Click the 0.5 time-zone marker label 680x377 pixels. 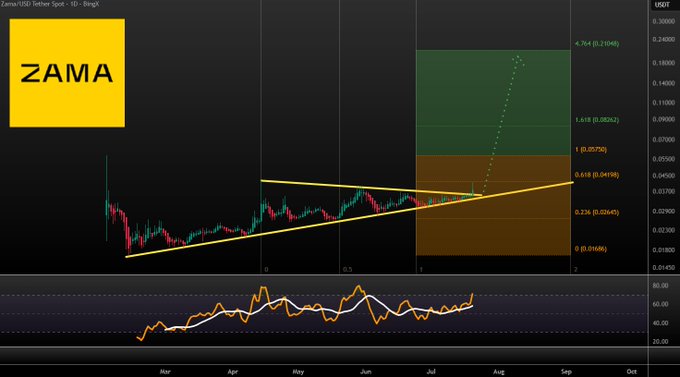point(347,270)
